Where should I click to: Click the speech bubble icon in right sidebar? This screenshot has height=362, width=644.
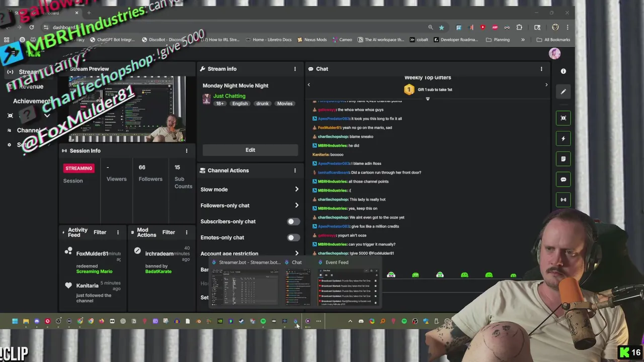point(563,179)
